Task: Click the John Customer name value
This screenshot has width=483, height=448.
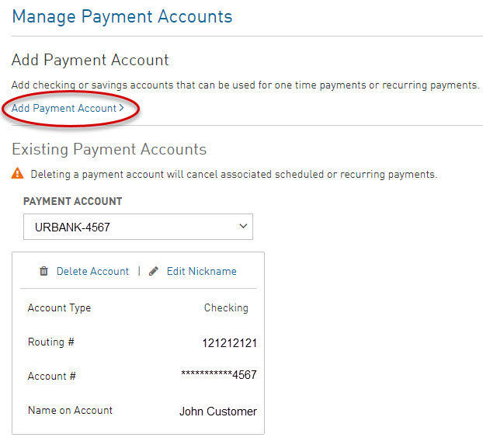Action: [x=217, y=412]
